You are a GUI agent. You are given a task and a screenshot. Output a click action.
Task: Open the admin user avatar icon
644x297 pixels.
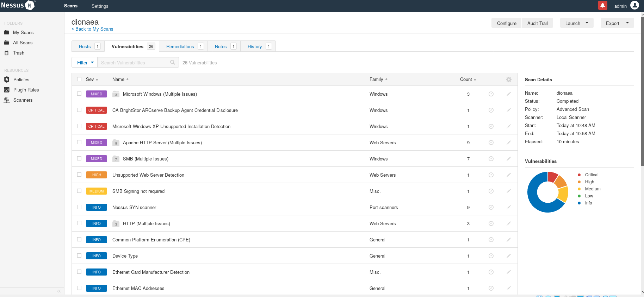pyautogui.click(x=634, y=5)
